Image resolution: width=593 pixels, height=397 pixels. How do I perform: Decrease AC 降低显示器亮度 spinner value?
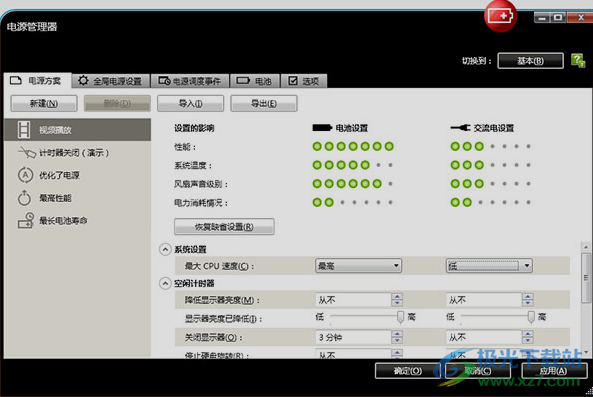click(x=528, y=303)
